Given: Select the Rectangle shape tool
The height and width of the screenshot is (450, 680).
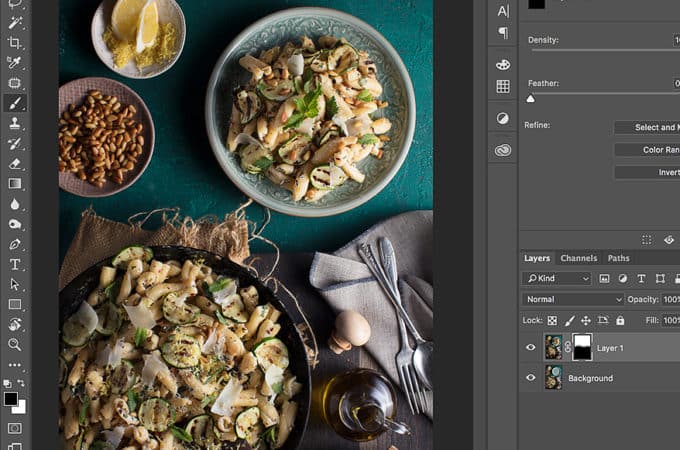Looking at the screenshot, I should 15,304.
